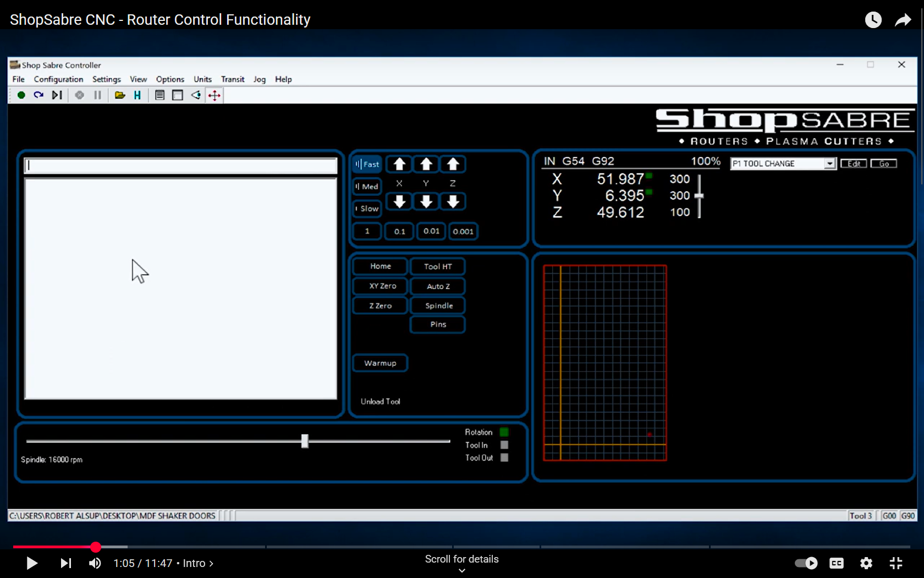Set jog increment to 0.01

click(x=431, y=231)
